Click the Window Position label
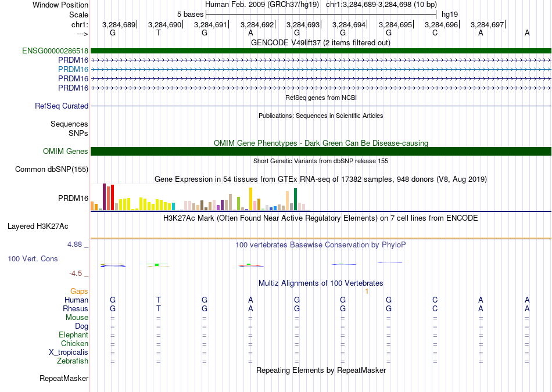Image resolution: width=552 pixels, height=392 pixels. 60,5
